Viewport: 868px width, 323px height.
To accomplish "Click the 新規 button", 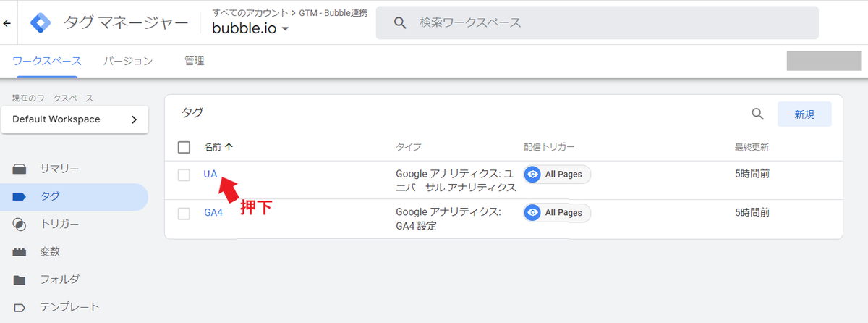I will pyautogui.click(x=804, y=114).
